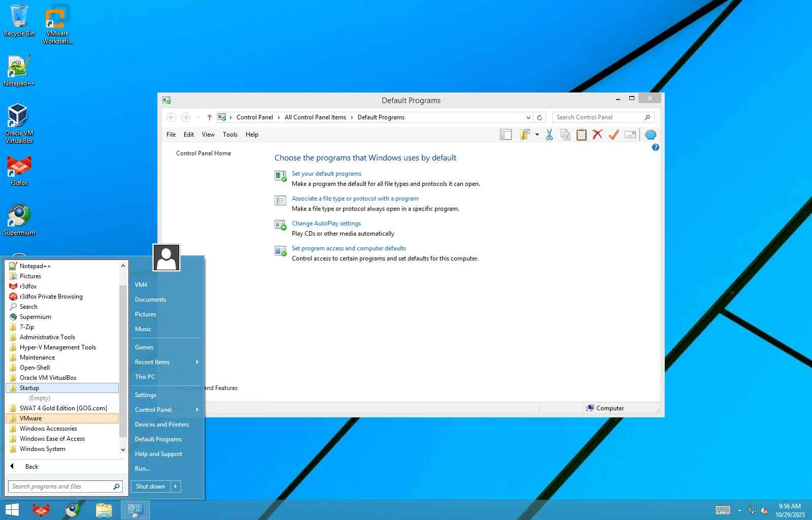Click the blue help question mark icon

click(656, 147)
